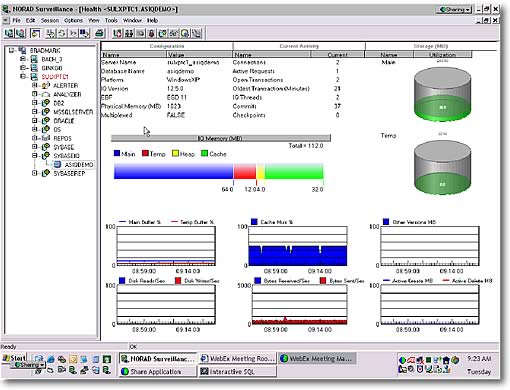Click the server name value sulxptc1_asiqdemo
Screen dimensions: 510x390
193,62
